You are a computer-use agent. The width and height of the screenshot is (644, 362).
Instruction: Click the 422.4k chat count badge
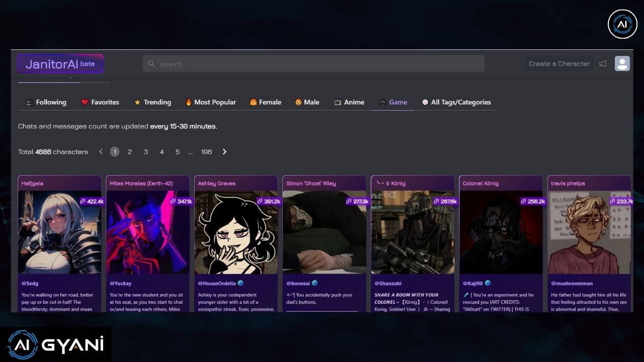91,201
